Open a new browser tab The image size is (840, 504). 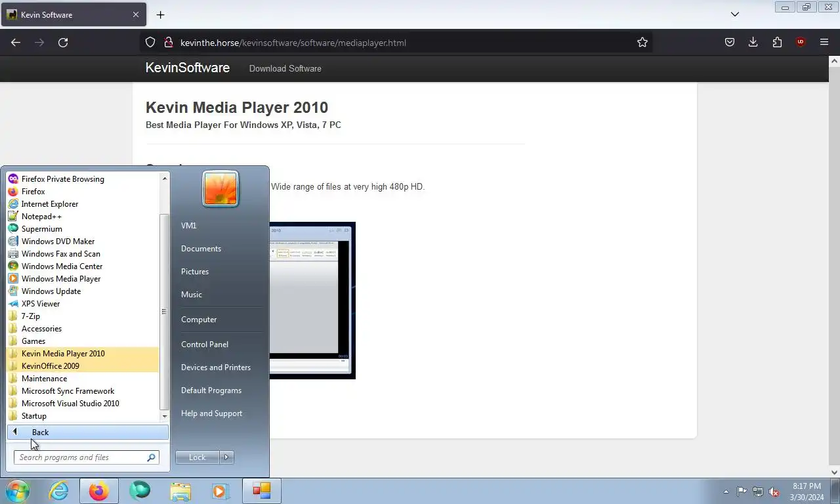[160, 14]
